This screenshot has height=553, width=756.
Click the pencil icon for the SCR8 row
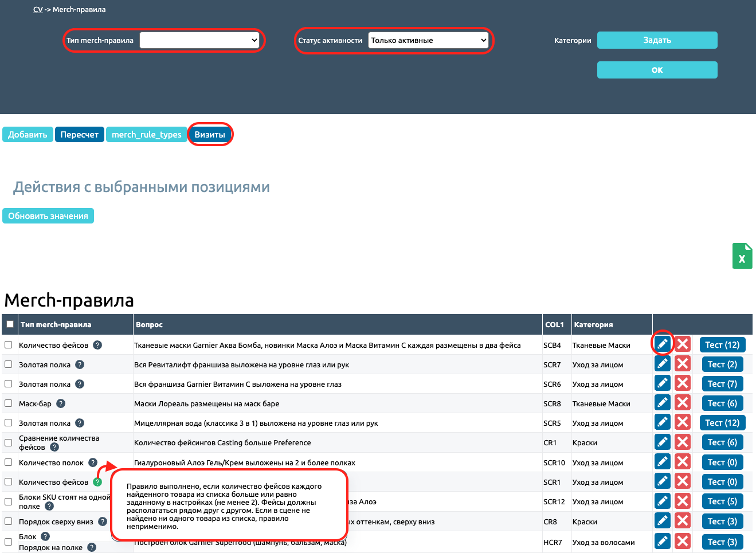pos(663,403)
